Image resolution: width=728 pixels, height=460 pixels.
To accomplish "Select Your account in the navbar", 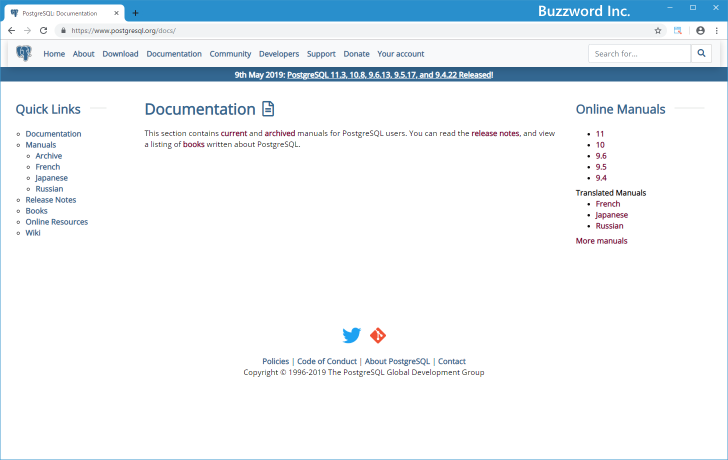I will tap(400, 54).
